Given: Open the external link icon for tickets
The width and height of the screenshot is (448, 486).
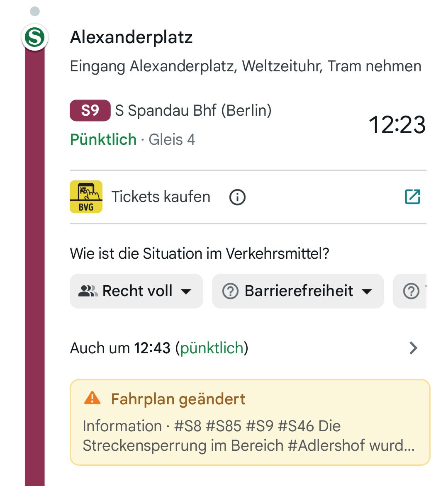Looking at the screenshot, I should pyautogui.click(x=412, y=197).
